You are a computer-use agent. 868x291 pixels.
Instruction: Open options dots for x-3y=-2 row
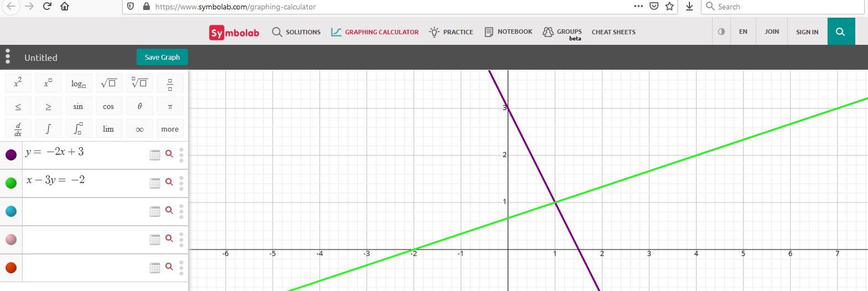[x=181, y=183]
